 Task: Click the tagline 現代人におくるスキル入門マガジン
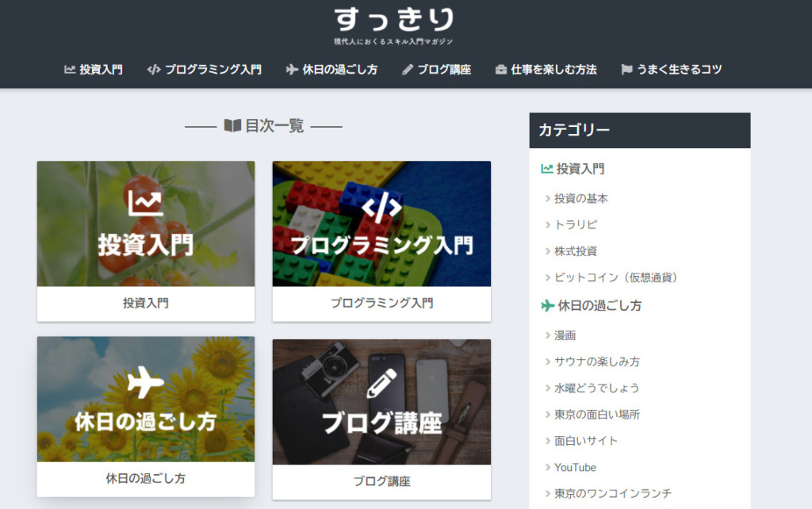[x=393, y=41]
